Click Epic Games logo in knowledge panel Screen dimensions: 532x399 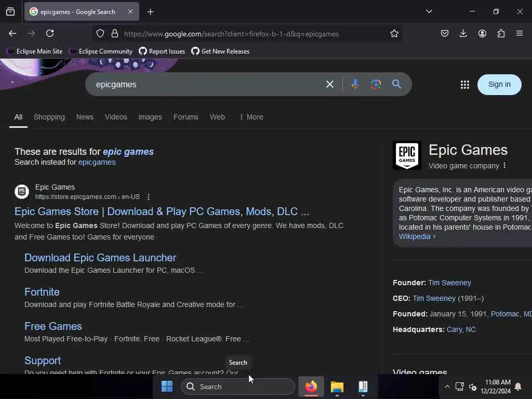[407, 155]
